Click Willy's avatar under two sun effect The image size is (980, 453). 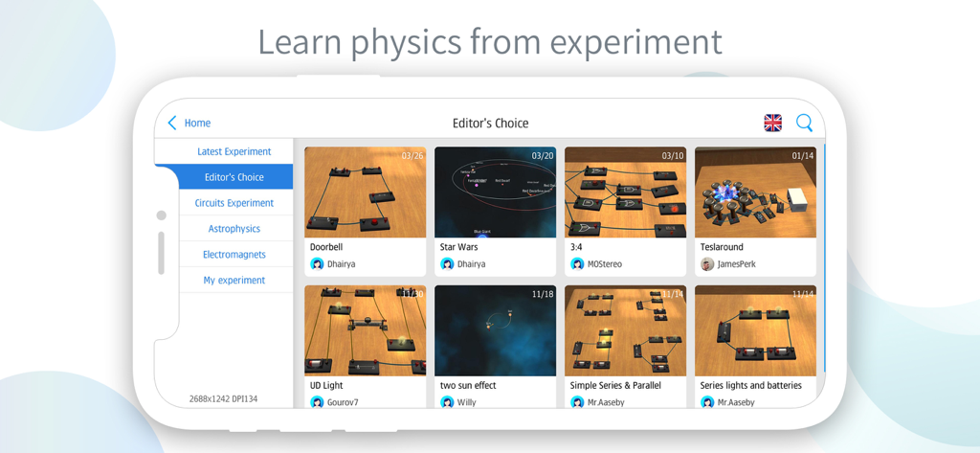tap(447, 402)
